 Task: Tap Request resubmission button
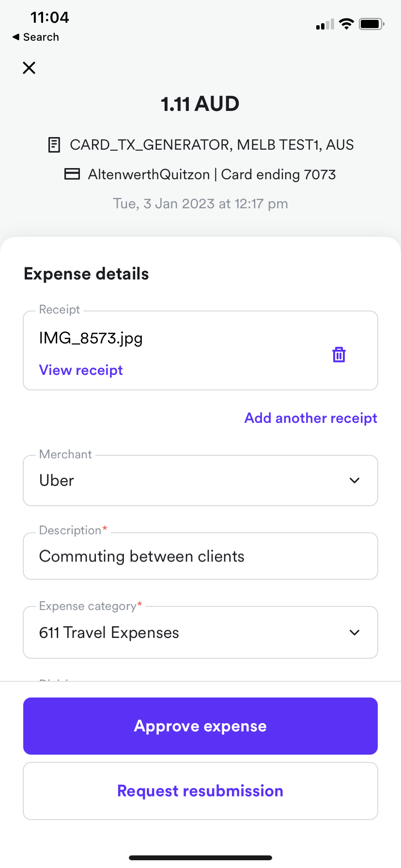(x=200, y=791)
